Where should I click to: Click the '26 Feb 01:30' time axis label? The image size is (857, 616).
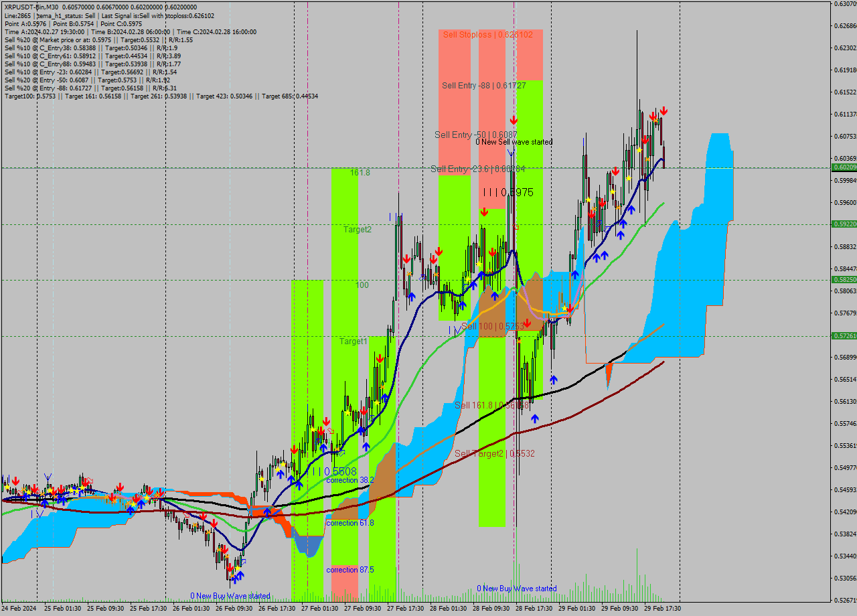pyautogui.click(x=191, y=609)
